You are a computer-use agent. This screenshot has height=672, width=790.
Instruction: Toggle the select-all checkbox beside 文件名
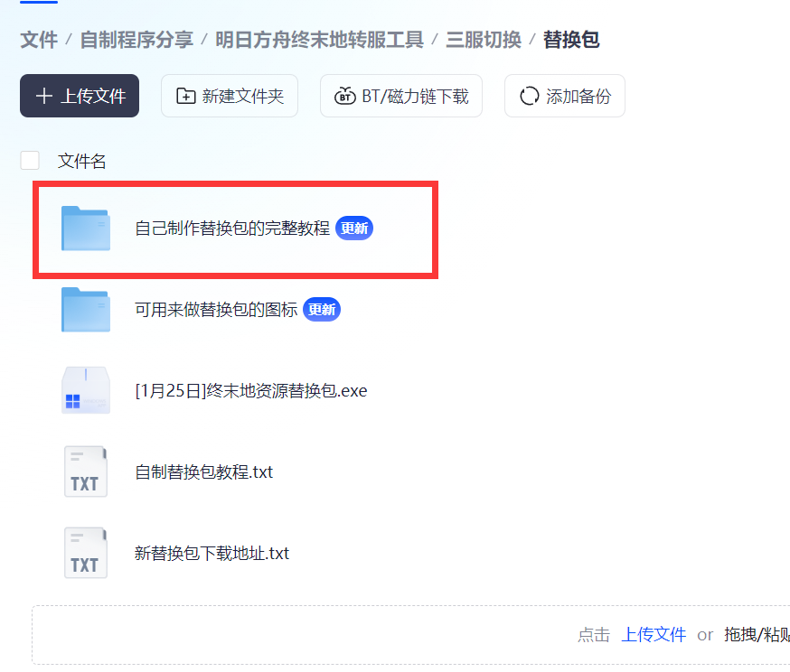[30, 161]
